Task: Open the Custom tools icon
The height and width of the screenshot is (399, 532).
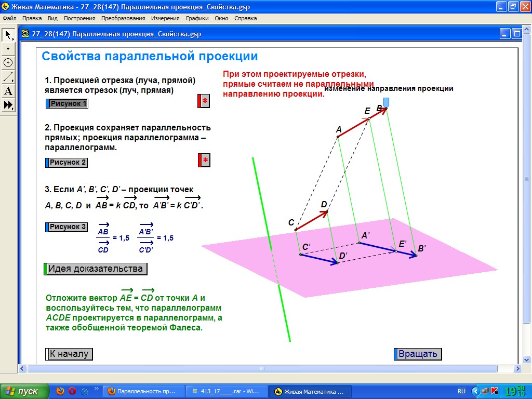Action: click(8, 105)
